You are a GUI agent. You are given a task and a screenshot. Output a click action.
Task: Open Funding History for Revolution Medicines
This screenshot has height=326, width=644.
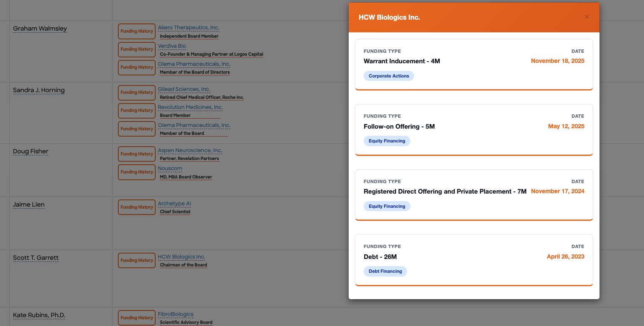coord(137,111)
